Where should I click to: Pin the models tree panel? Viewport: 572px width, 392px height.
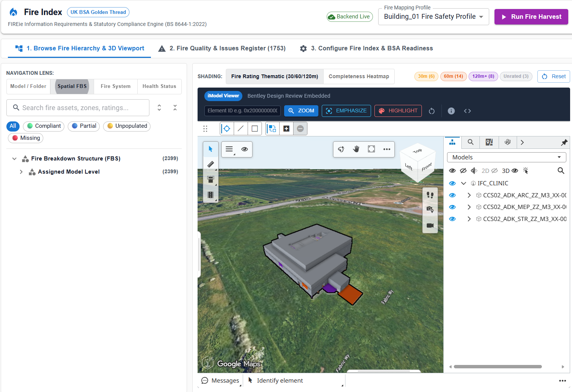click(x=564, y=142)
